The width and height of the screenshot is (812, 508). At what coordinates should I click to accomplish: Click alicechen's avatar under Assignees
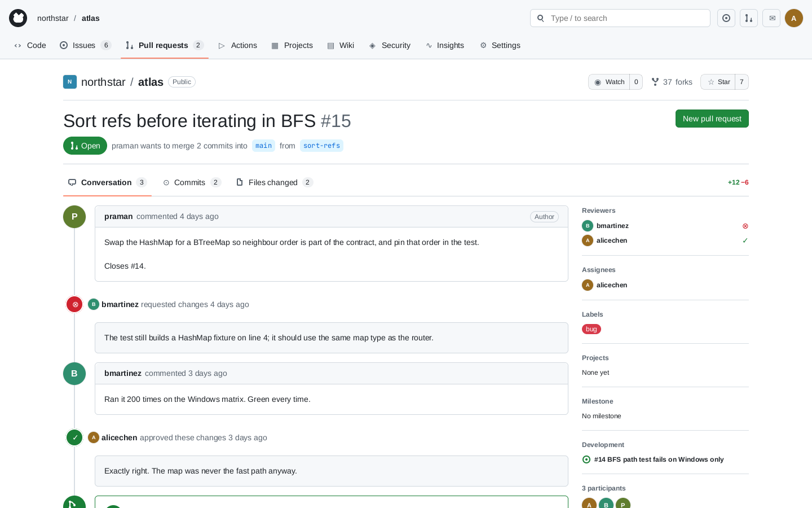588,285
